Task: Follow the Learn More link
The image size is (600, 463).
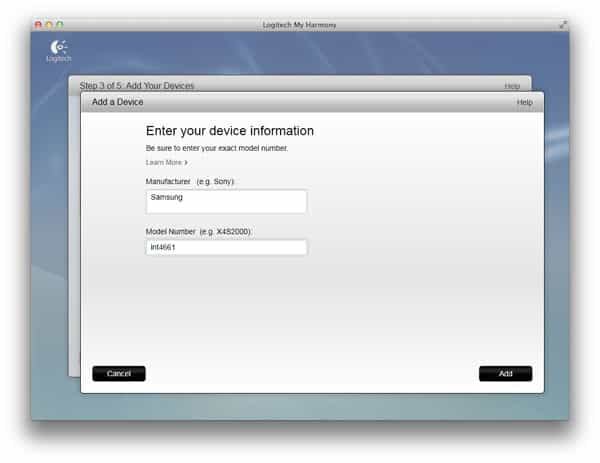Action: tap(167, 163)
